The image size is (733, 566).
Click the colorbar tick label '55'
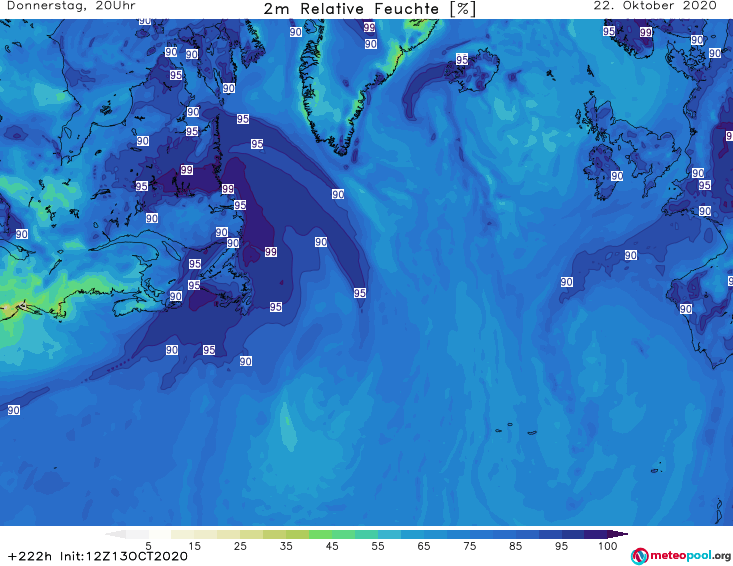pyautogui.click(x=378, y=546)
